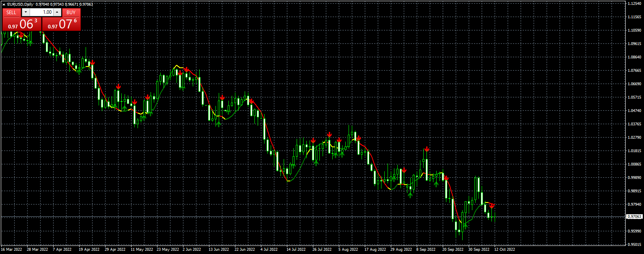Viewport: 644px width, 254px height.
Task: Click the 1.11565 price axis label
Action: pos(634,17)
